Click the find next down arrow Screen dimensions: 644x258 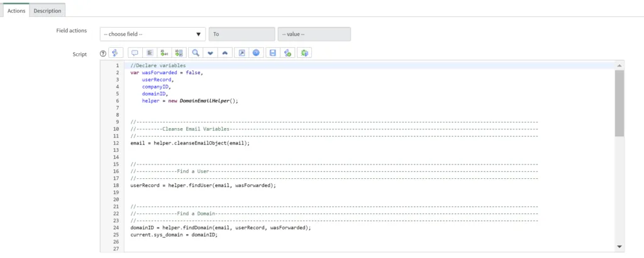pos(211,53)
